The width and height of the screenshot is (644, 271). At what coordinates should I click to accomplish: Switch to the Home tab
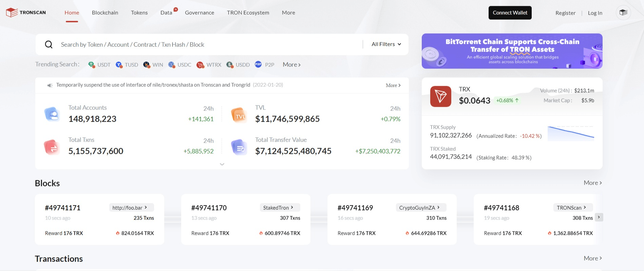point(72,13)
